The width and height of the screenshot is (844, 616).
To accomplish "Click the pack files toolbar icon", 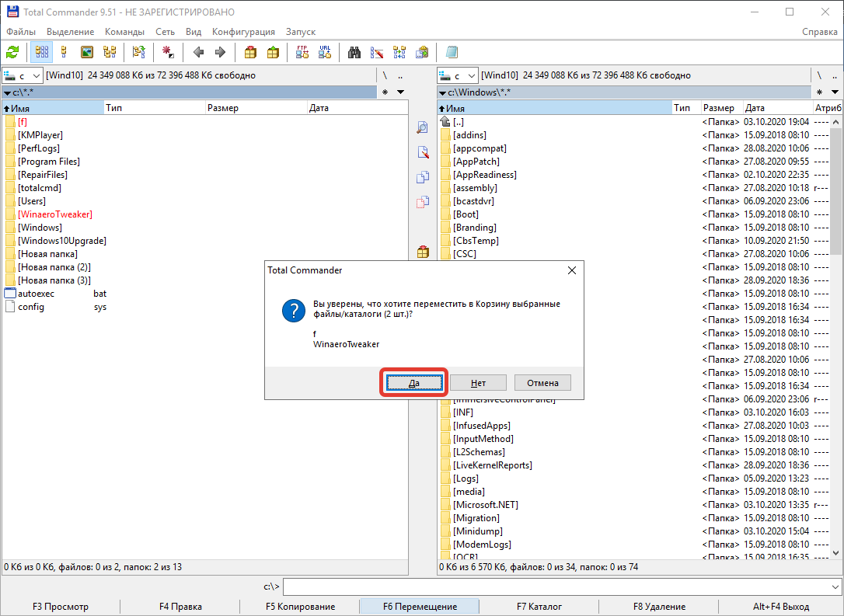I will click(x=250, y=52).
